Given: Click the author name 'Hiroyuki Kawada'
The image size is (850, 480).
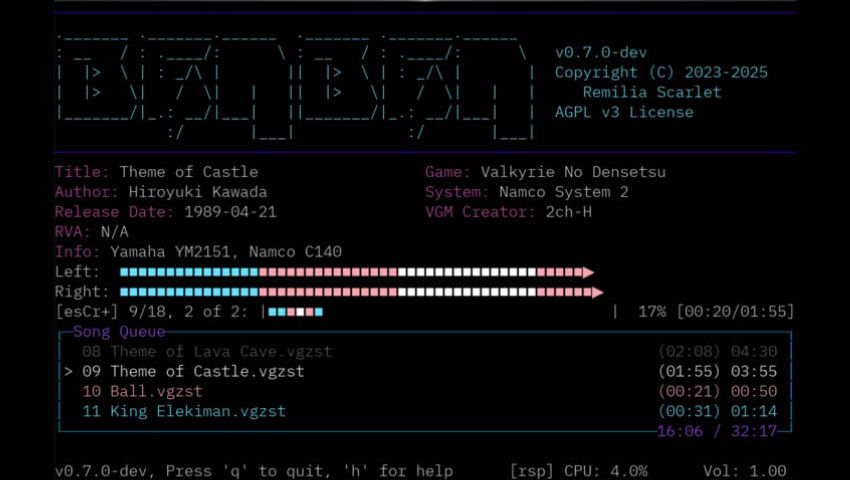Looking at the screenshot, I should pos(198,192).
